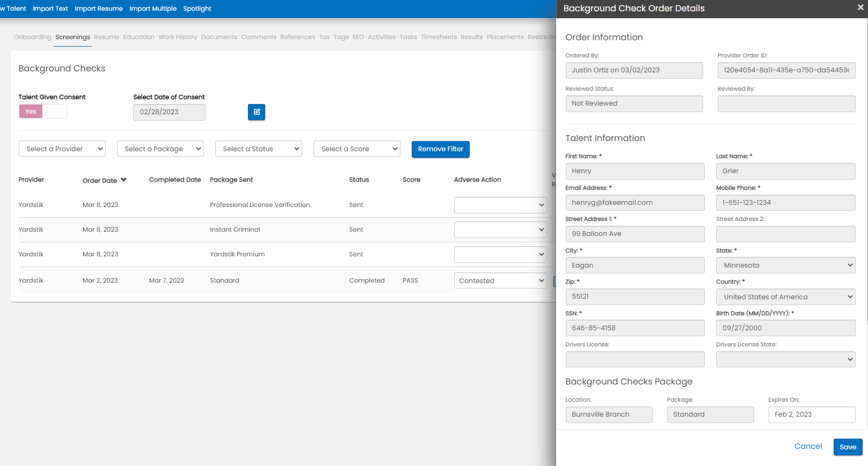Click the Expires On date field
This screenshot has width=868, height=466.
click(812, 415)
